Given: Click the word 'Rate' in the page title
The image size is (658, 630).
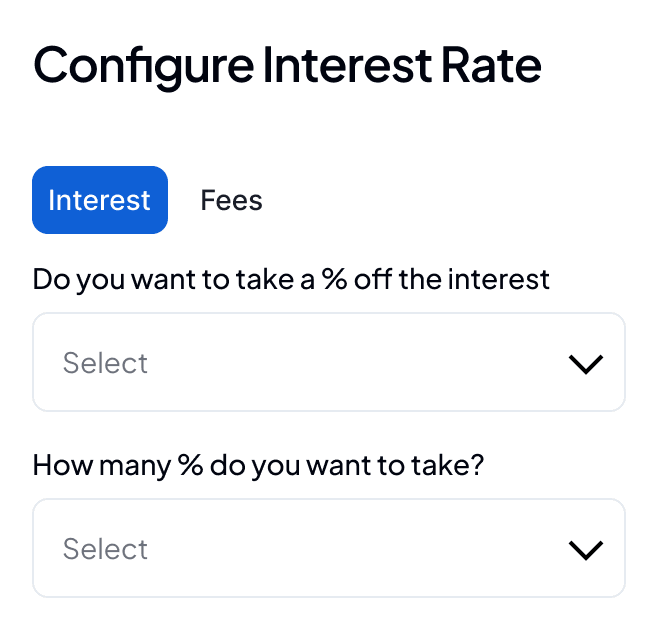Looking at the screenshot, I should (x=491, y=65).
